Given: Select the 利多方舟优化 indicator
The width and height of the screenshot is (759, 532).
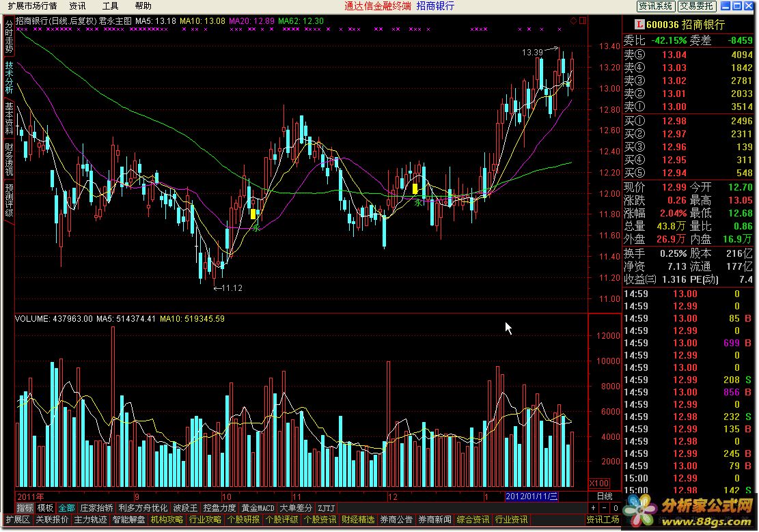Looking at the screenshot, I should [143, 508].
